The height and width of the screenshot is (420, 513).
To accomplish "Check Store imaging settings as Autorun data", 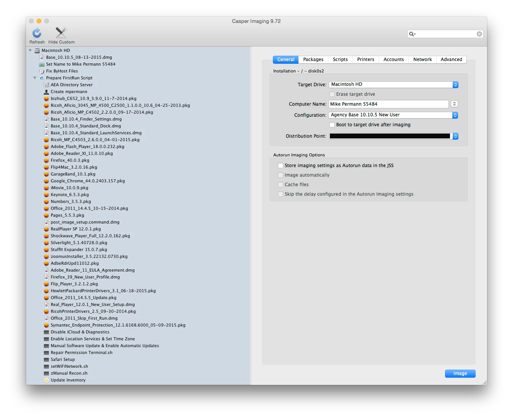I will [281, 166].
